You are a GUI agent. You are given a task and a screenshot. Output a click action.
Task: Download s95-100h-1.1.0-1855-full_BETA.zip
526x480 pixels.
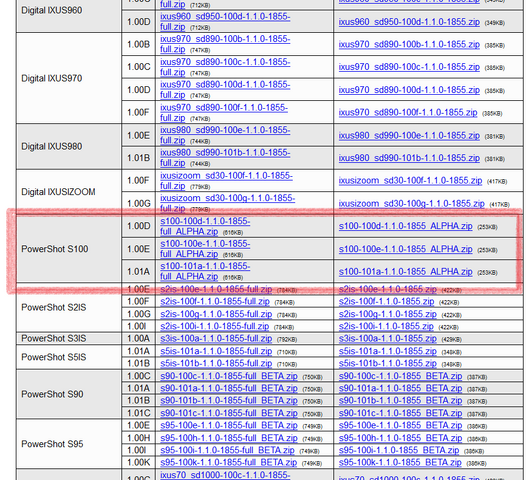tap(229, 438)
